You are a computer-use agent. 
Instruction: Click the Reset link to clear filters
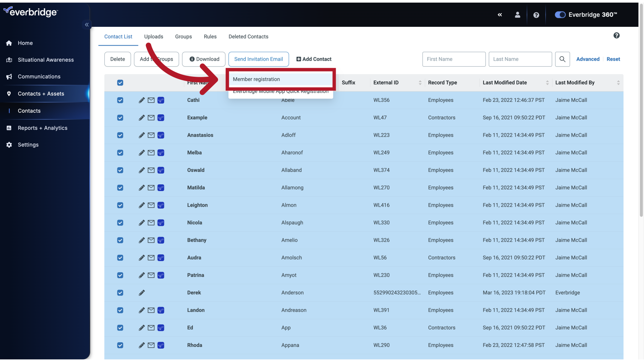point(613,59)
